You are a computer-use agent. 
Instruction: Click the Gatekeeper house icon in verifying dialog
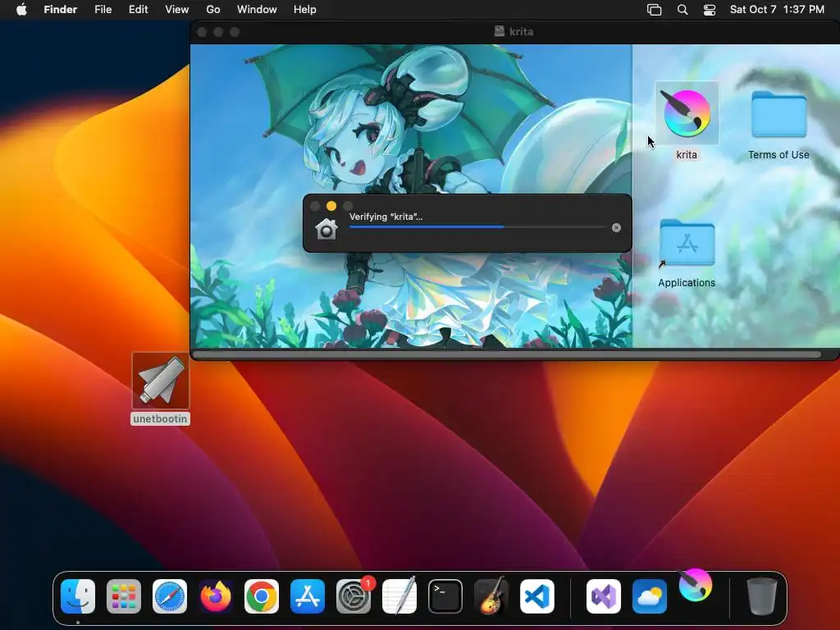click(326, 229)
